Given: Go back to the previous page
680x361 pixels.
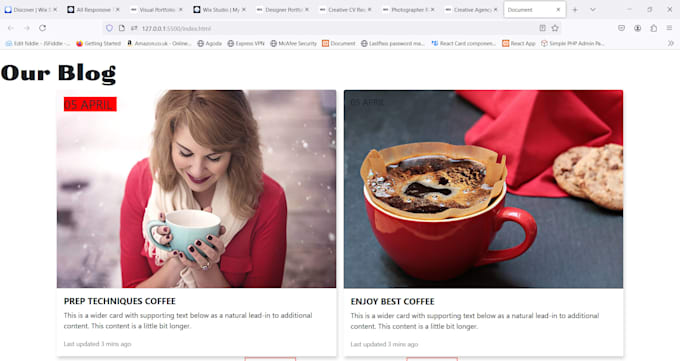Looking at the screenshot, I should tap(11, 28).
